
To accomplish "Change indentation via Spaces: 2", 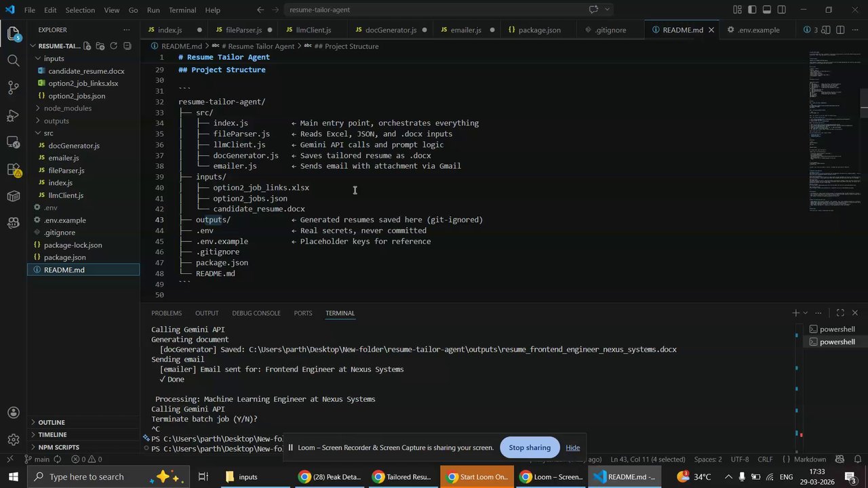I will (708, 459).
